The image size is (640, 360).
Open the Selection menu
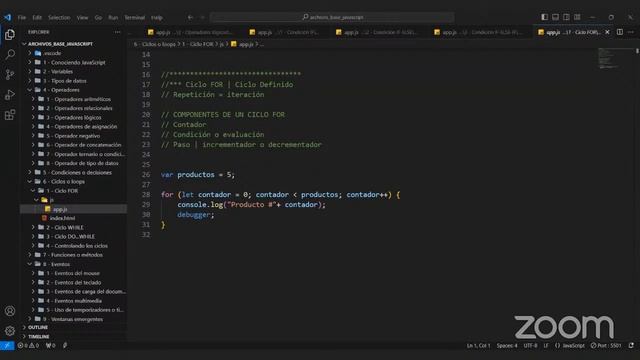pyautogui.click(x=59, y=18)
